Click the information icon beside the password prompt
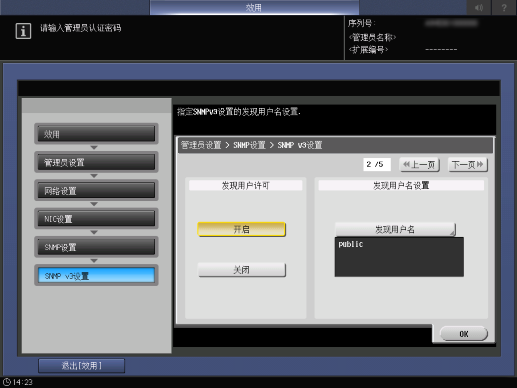This screenshot has width=517, height=388. (x=23, y=31)
